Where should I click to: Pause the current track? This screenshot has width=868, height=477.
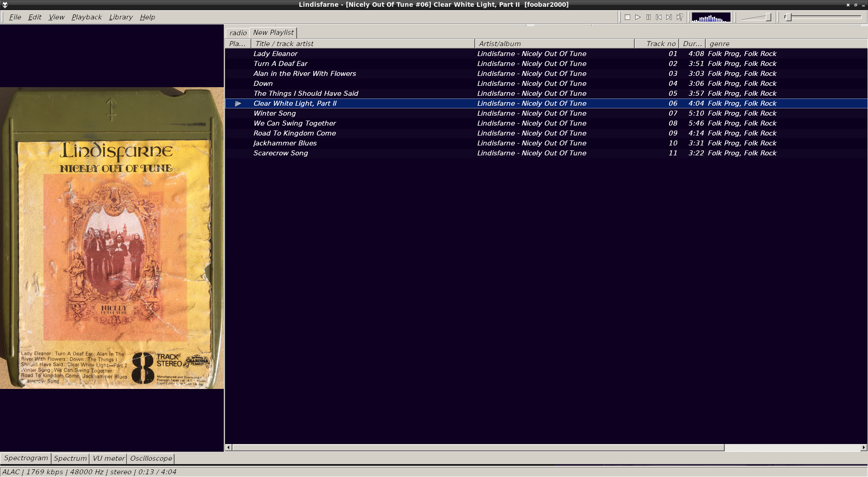648,17
